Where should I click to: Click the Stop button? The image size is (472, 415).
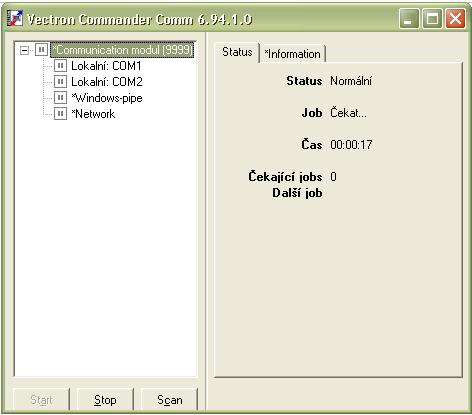[x=105, y=399]
